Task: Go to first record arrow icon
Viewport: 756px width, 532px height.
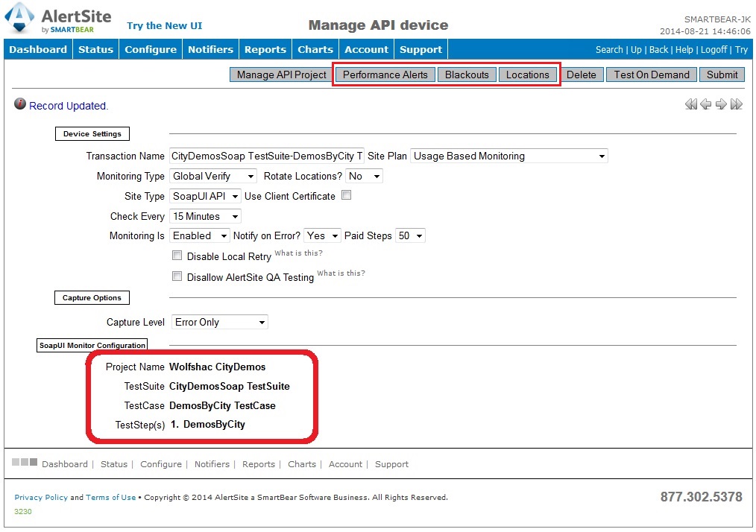Action: coord(691,104)
